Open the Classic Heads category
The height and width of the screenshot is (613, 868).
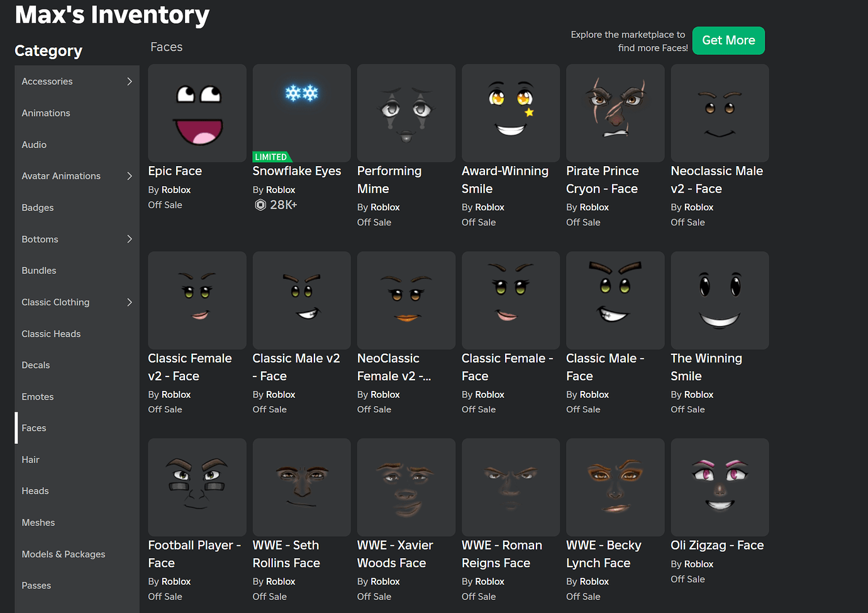point(51,334)
